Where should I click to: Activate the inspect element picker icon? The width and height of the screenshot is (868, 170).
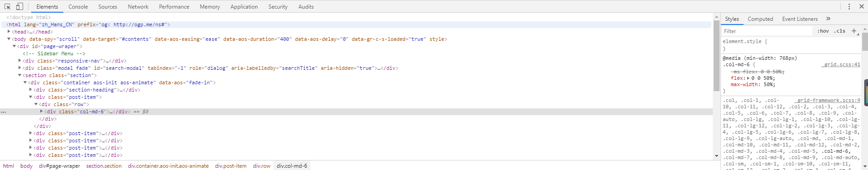click(x=7, y=6)
